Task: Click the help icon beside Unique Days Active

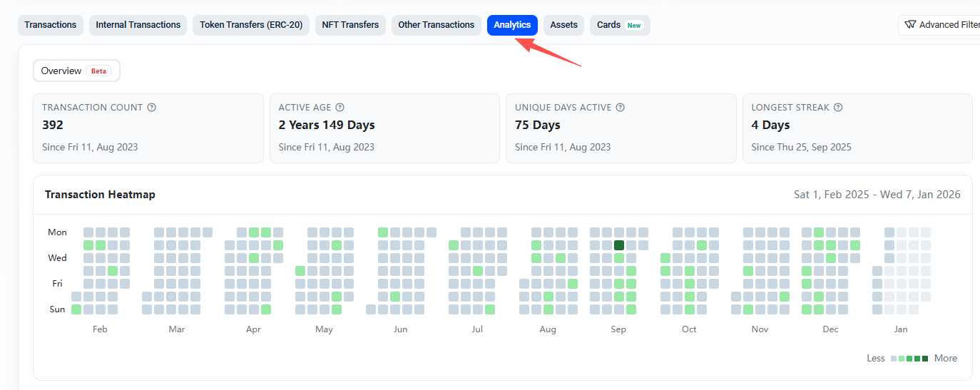Action: [621, 108]
